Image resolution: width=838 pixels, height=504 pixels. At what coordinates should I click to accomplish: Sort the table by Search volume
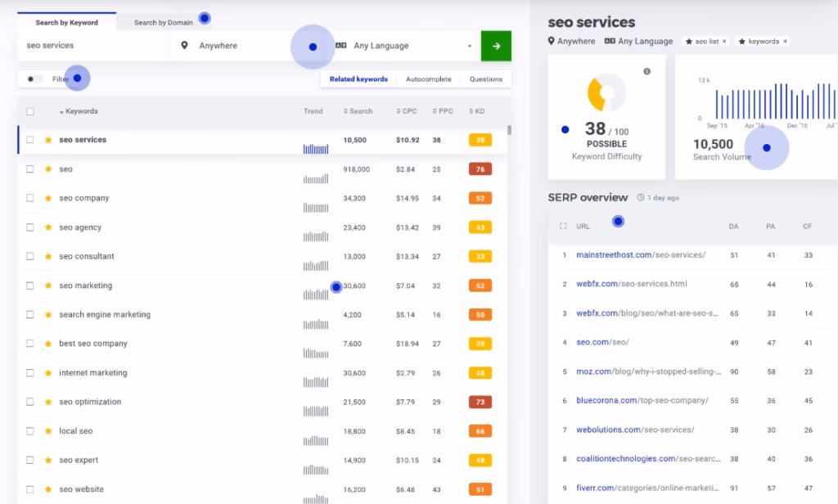pos(358,111)
